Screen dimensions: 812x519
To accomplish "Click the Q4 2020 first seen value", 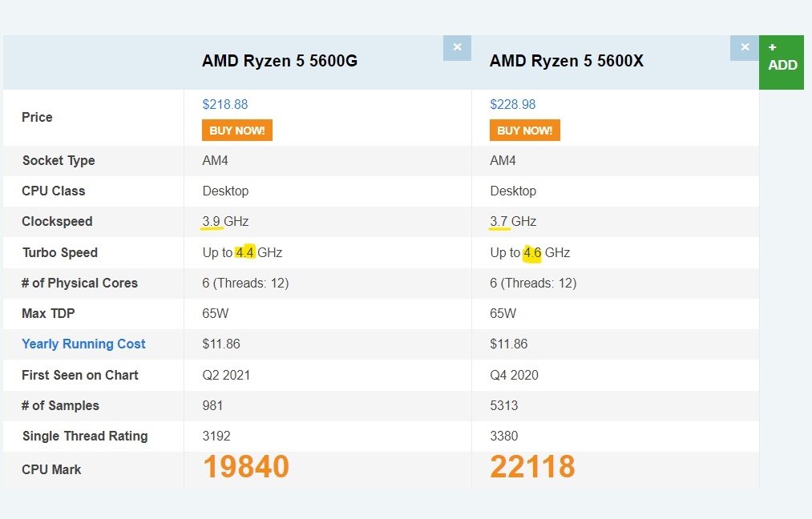I will [515, 375].
